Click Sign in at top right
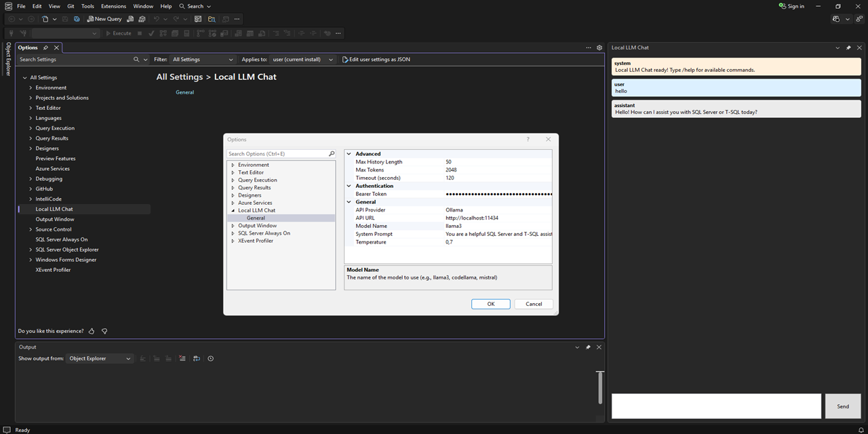868x434 pixels. pyautogui.click(x=791, y=6)
